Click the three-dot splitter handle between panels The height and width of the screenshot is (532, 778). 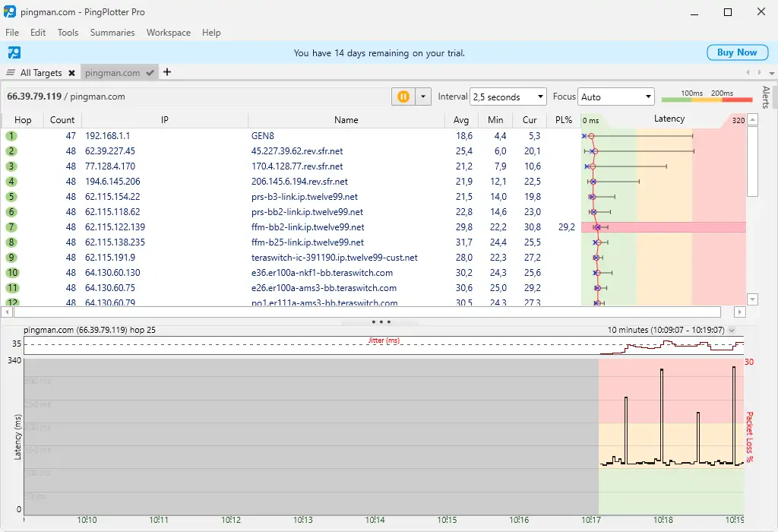tap(380, 321)
